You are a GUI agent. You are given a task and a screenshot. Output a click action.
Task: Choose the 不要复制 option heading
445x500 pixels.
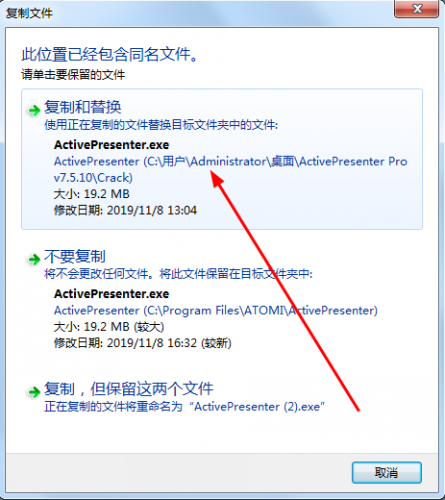coord(75,256)
